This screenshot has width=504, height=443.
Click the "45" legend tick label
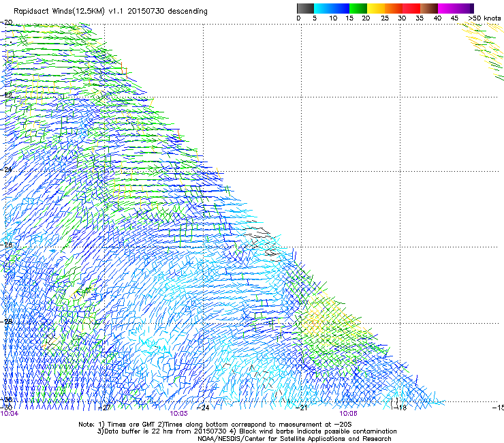coord(454,18)
